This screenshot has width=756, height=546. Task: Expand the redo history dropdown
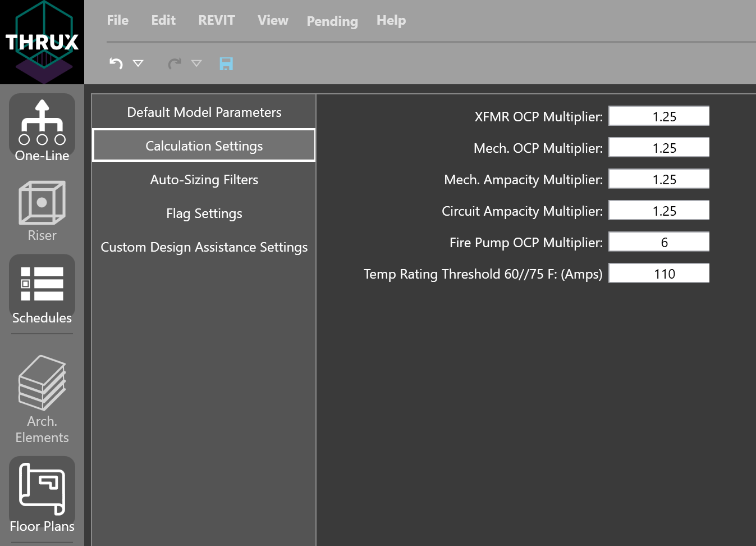[x=196, y=64]
